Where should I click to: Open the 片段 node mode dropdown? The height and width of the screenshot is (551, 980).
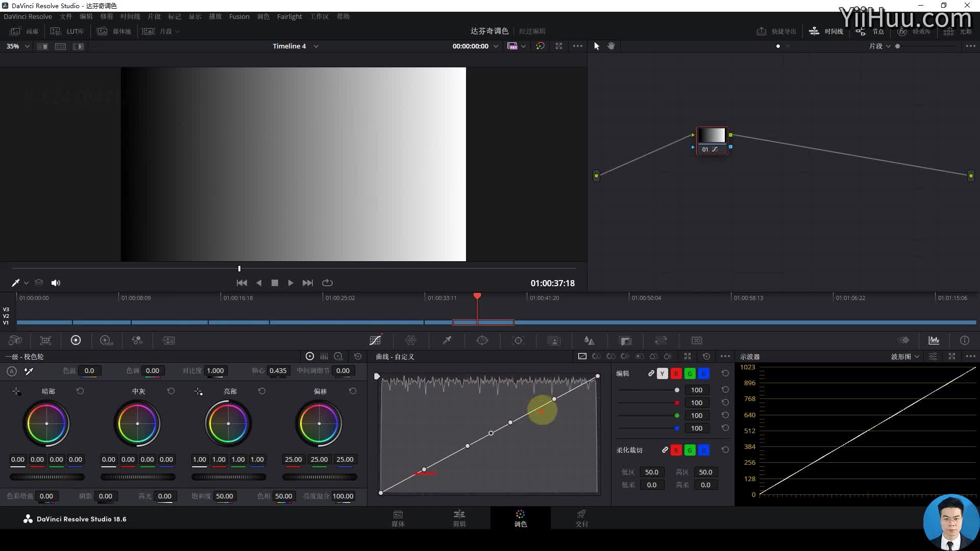coord(880,46)
